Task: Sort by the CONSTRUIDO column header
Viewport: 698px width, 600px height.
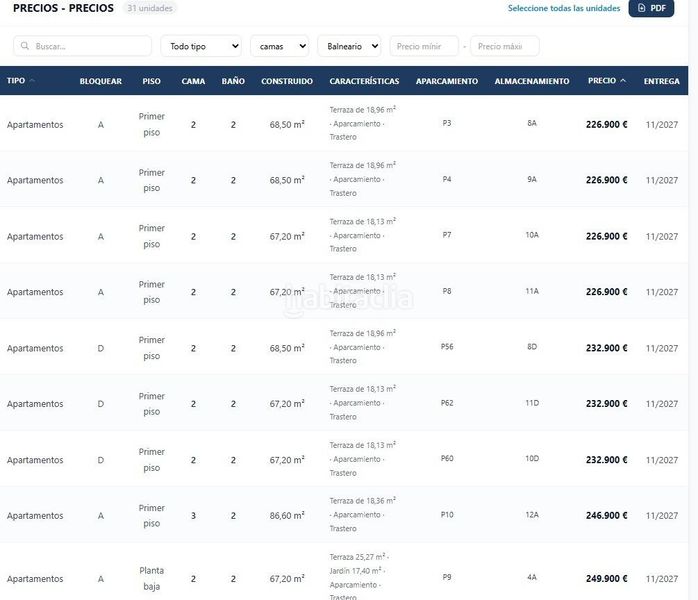Action: point(287,81)
